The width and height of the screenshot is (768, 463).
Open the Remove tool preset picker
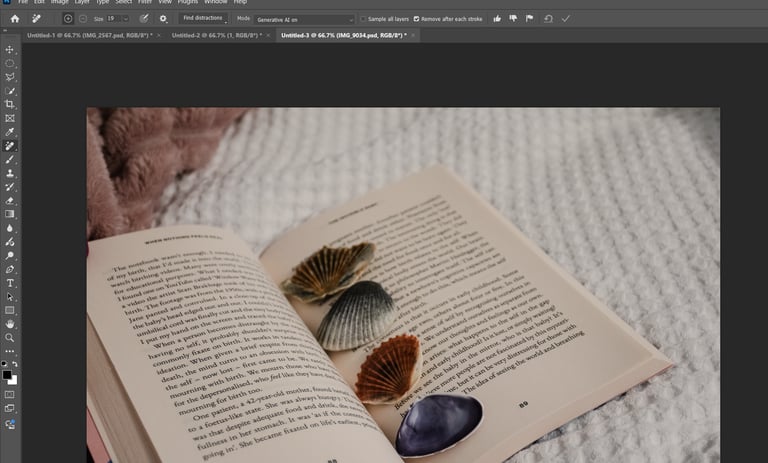pos(36,19)
